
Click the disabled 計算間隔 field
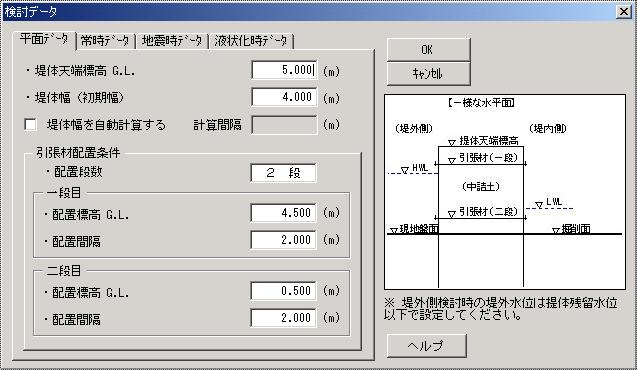coord(284,125)
